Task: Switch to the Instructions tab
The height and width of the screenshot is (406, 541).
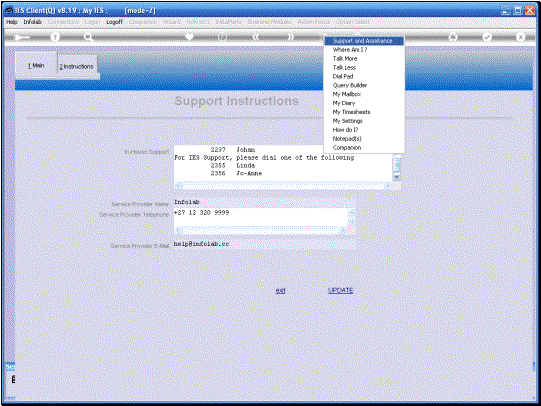Action: [77, 66]
